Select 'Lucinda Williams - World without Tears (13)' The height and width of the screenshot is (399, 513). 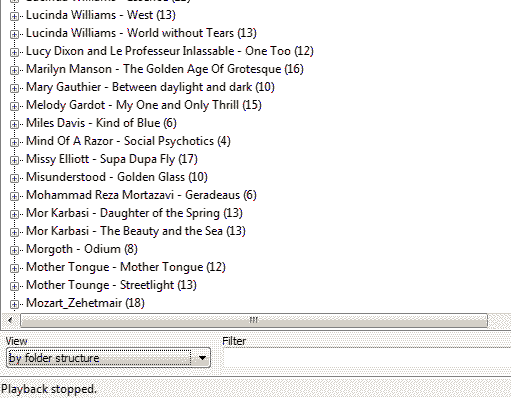[x=141, y=33]
